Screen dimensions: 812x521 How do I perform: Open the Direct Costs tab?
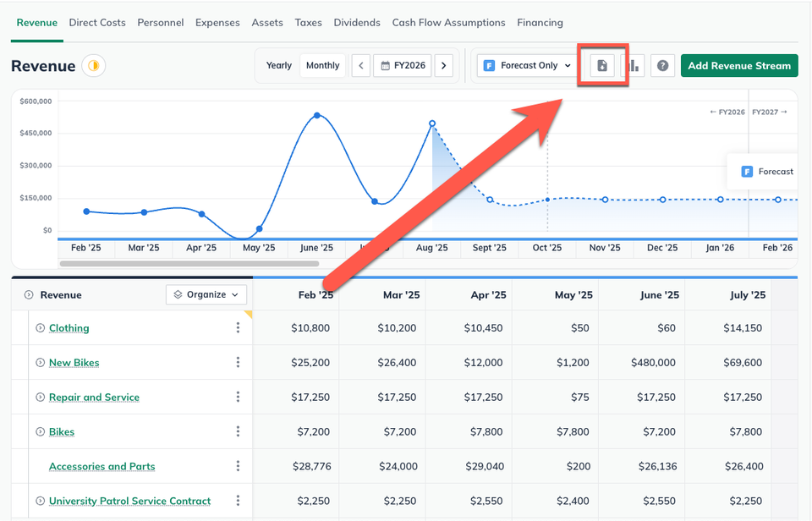point(97,23)
